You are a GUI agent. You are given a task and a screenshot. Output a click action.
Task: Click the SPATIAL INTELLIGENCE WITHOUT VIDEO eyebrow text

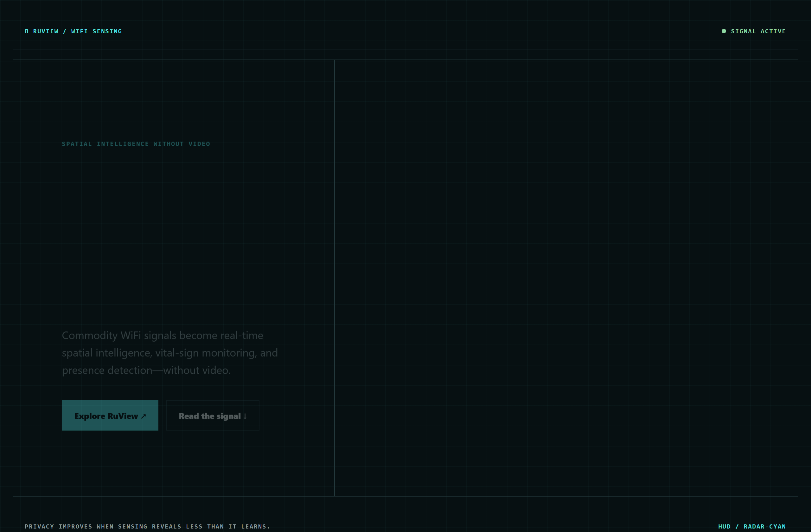[x=136, y=144]
